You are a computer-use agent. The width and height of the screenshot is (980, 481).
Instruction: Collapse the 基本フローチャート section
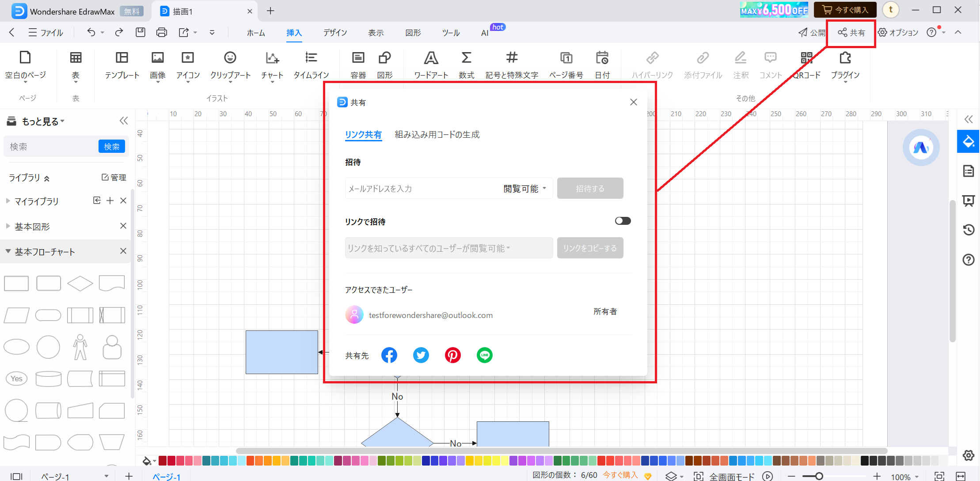click(8, 251)
